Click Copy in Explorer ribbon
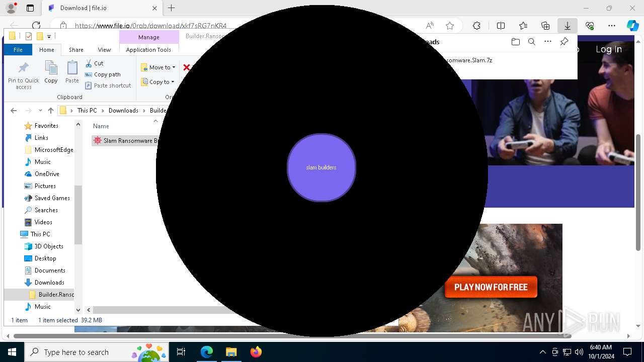Image resolution: width=644 pixels, height=362 pixels. [x=51, y=72]
